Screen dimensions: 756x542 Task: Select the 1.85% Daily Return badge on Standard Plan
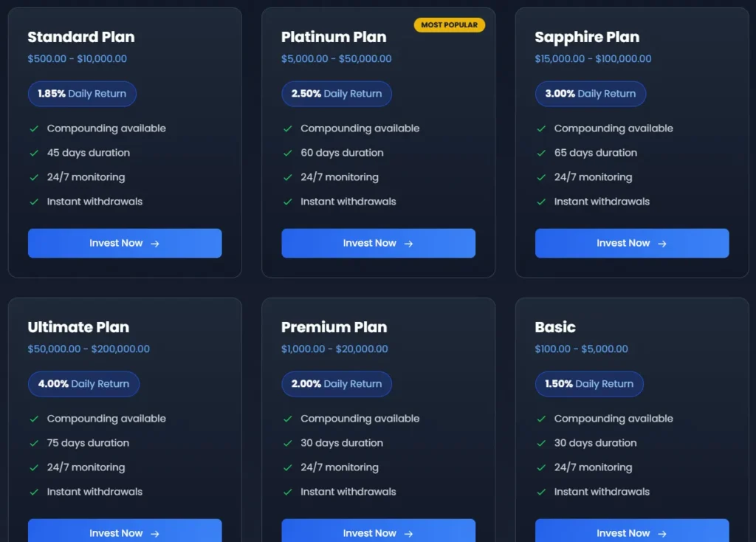(81, 94)
